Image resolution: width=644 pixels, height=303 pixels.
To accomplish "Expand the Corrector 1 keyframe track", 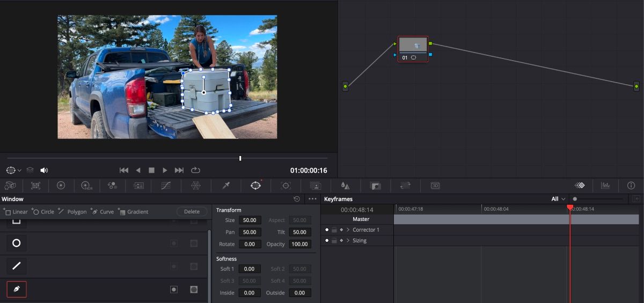I will click(348, 230).
